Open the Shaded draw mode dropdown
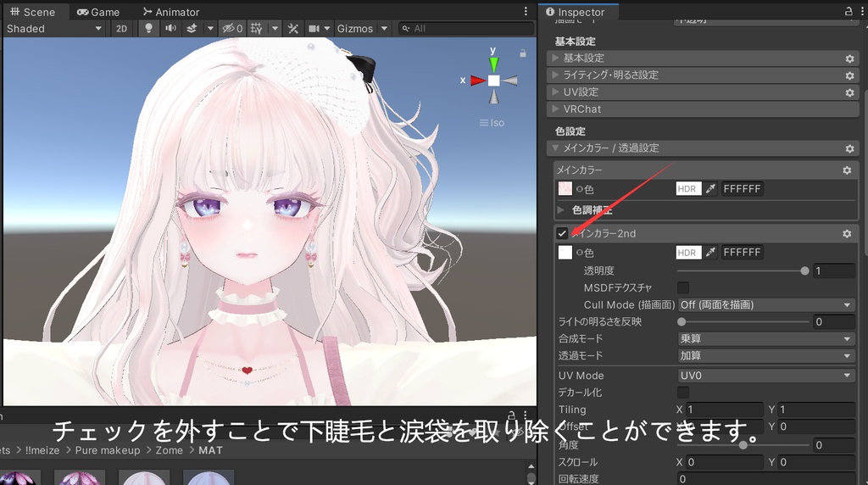This screenshot has width=868, height=485. click(53, 28)
